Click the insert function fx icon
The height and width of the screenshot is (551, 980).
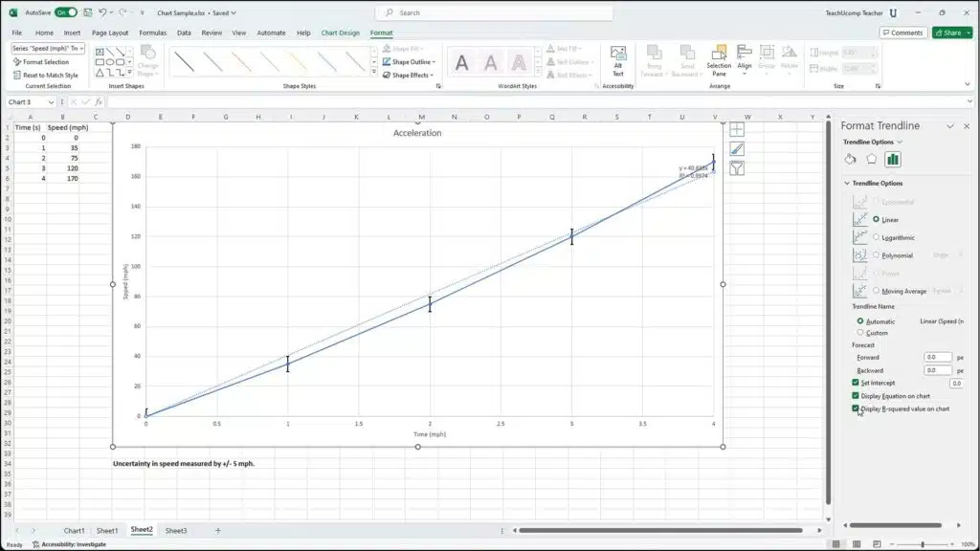99,101
